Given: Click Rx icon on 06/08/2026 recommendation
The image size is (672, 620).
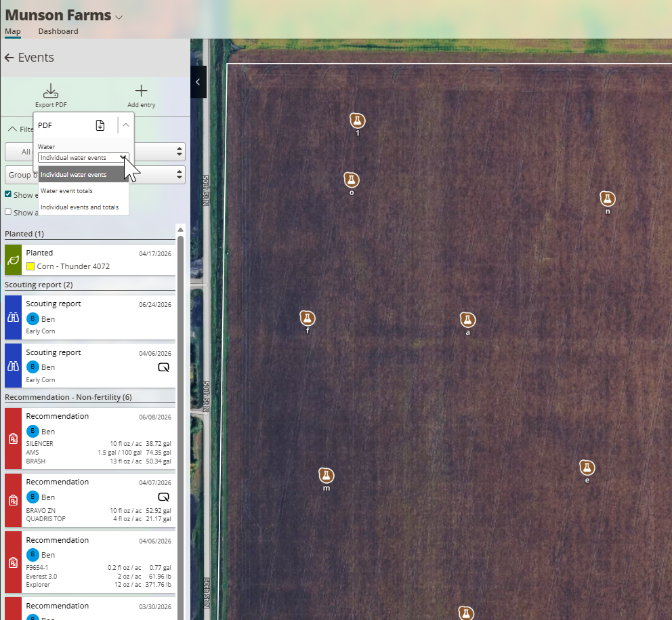Looking at the screenshot, I should coord(14,438).
